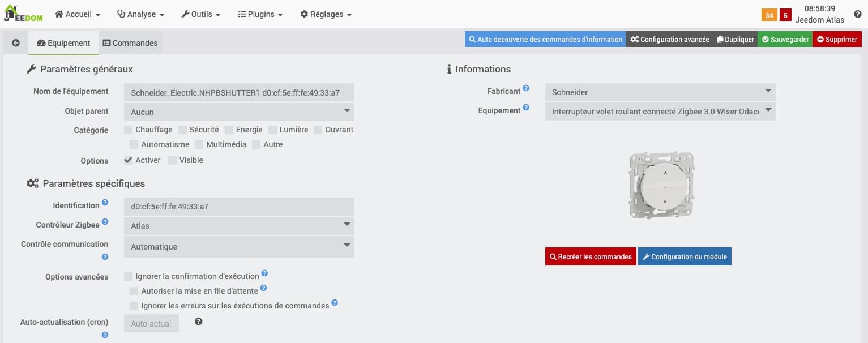Switch to the Commandes tab
The image size is (868, 343).
(130, 43)
